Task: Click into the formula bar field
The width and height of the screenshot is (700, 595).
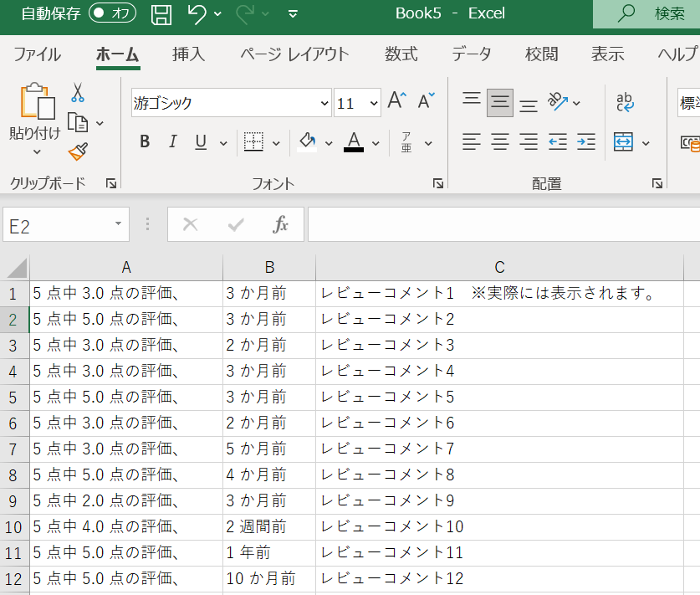Action: click(504, 224)
